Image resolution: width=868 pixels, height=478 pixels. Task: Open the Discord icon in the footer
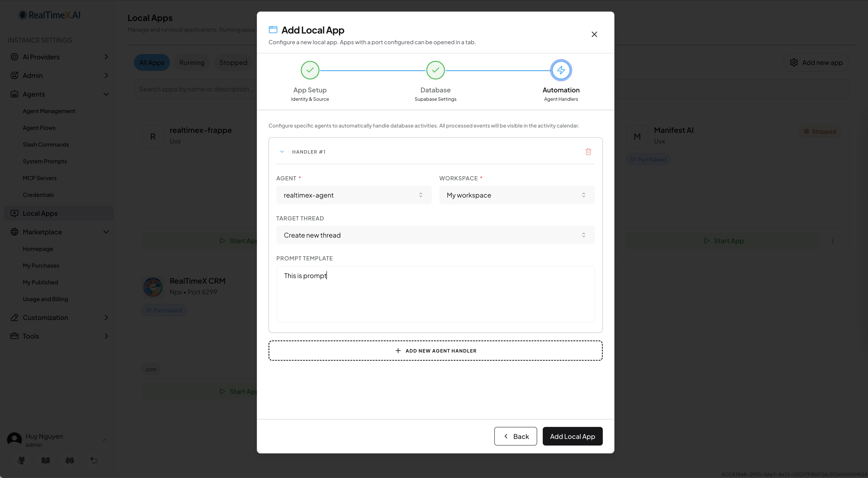[x=70, y=460]
